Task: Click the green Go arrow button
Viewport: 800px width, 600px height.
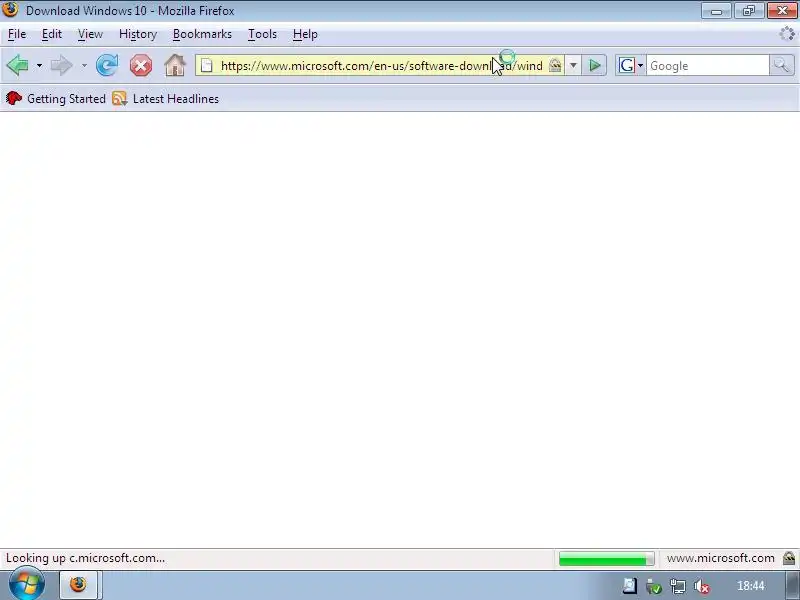Action: pyautogui.click(x=594, y=66)
